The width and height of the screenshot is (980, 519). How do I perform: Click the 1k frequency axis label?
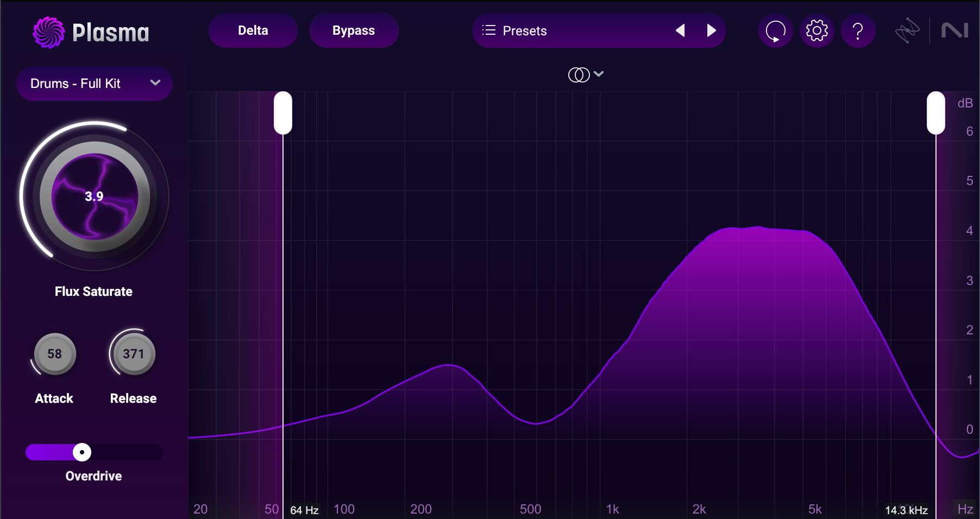click(x=612, y=509)
